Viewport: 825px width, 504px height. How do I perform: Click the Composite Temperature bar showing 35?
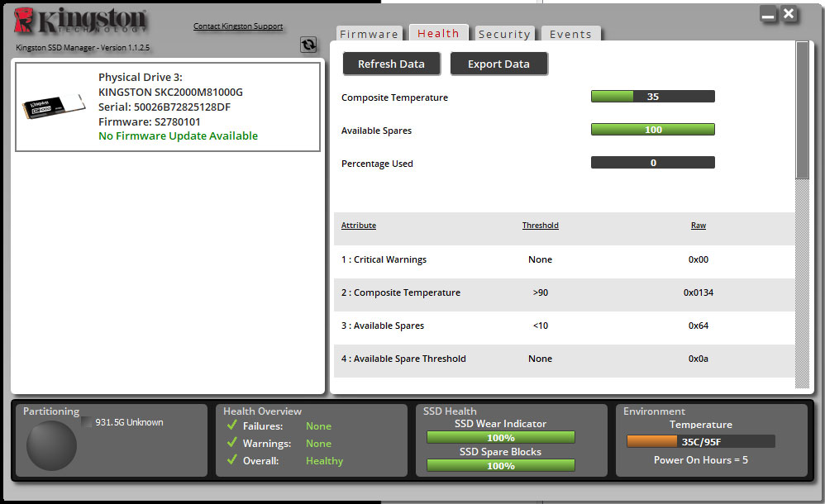tap(653, 97)
